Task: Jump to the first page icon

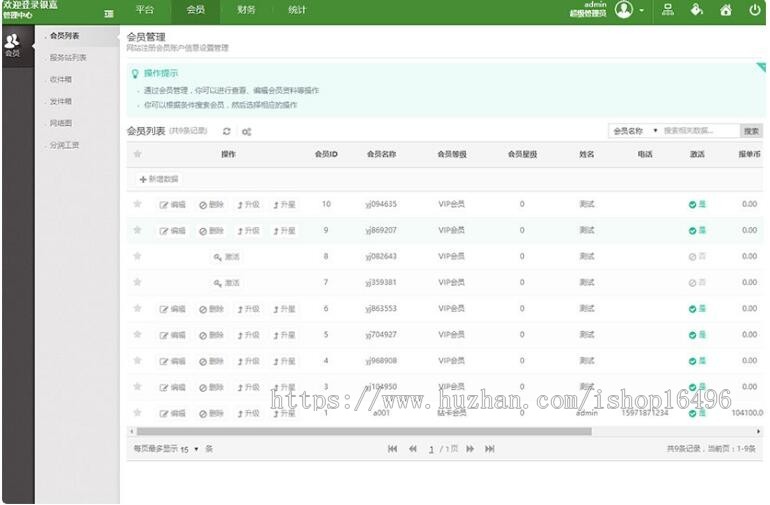Action: tap(392, 449)
